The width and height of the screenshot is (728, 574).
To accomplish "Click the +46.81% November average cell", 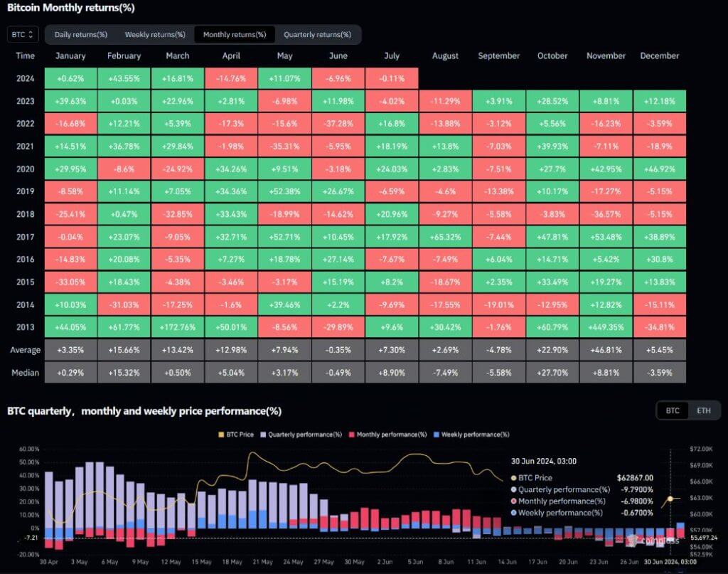I will click(606, 350).
